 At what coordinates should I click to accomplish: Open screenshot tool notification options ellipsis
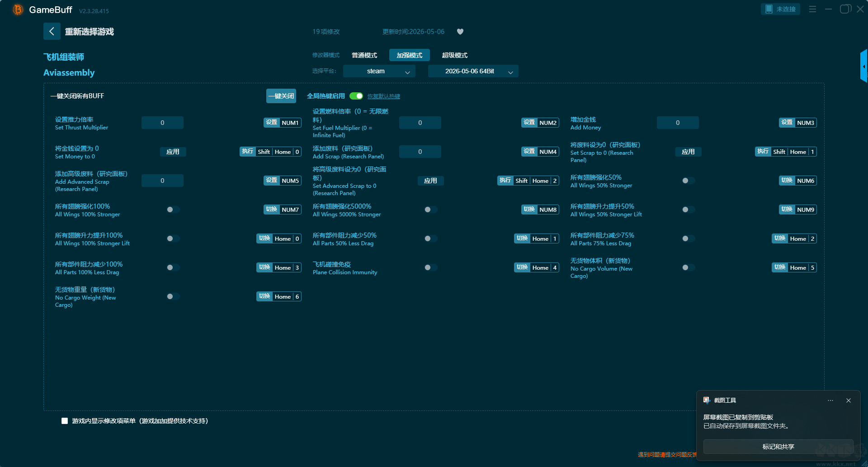[x=830, y=400]
